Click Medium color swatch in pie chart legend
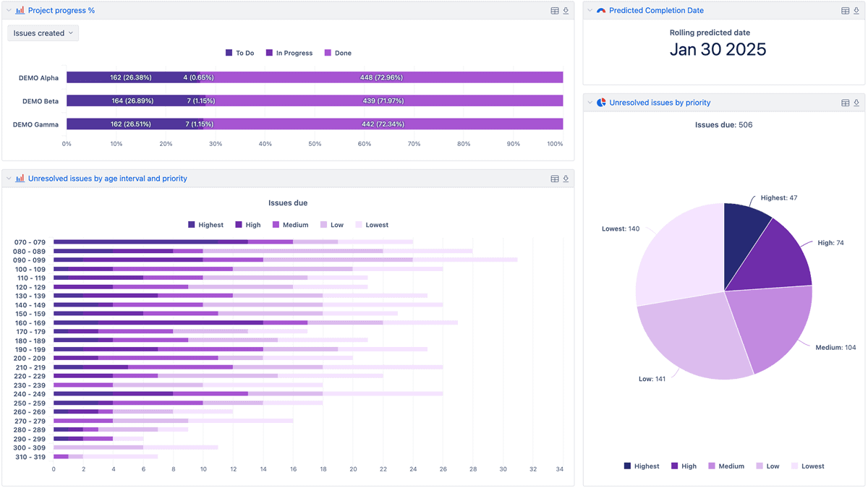Screen dimensions: 868x488 click(x=712, y=466)
